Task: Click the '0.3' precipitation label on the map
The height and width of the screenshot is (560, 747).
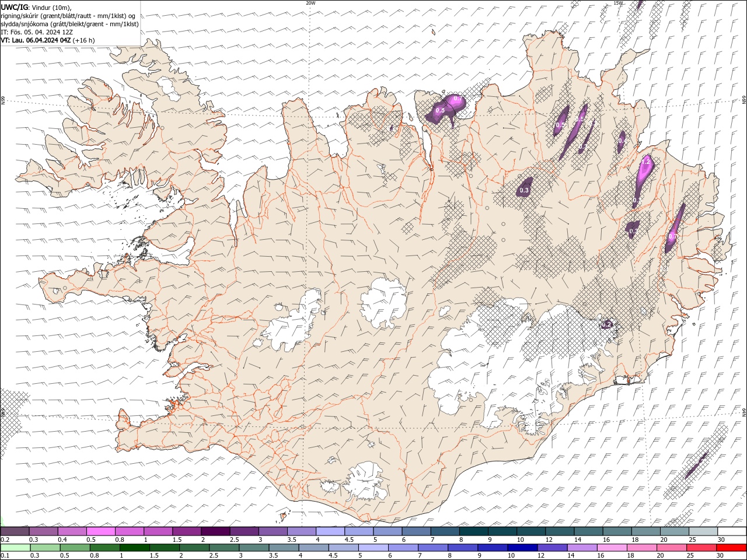Action: coord(524,190)
